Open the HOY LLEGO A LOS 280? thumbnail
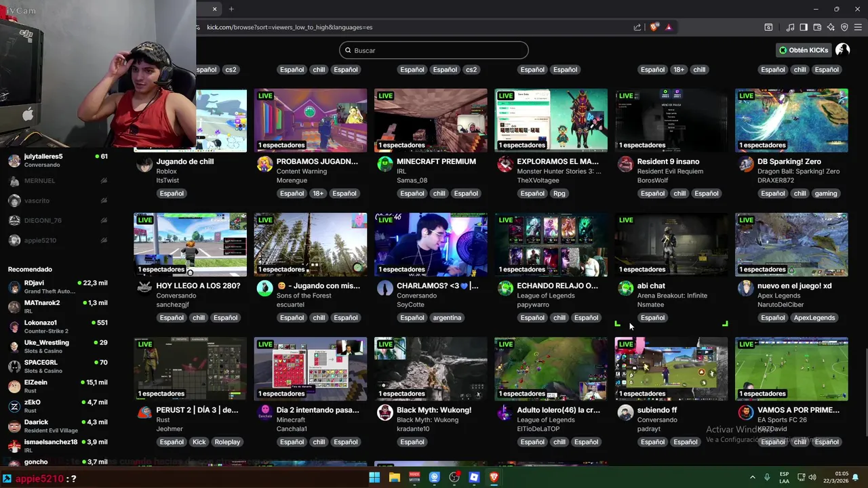 coord(191,245)
